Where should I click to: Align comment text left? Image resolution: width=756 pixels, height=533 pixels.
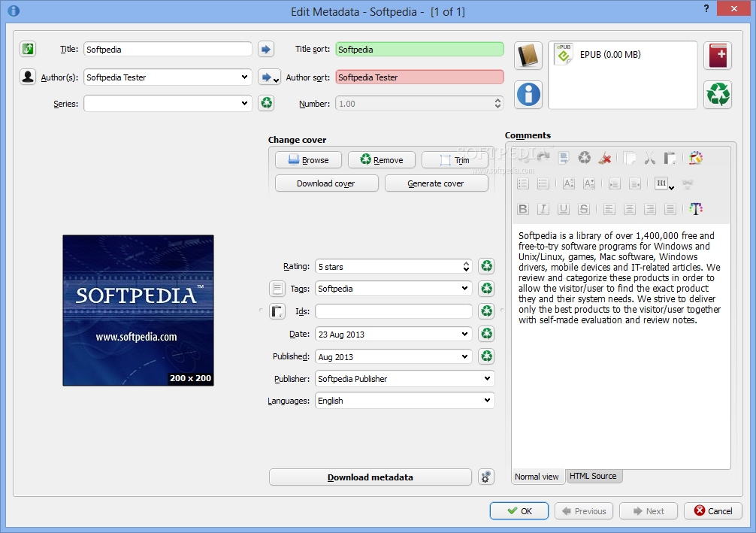(609, 209)
